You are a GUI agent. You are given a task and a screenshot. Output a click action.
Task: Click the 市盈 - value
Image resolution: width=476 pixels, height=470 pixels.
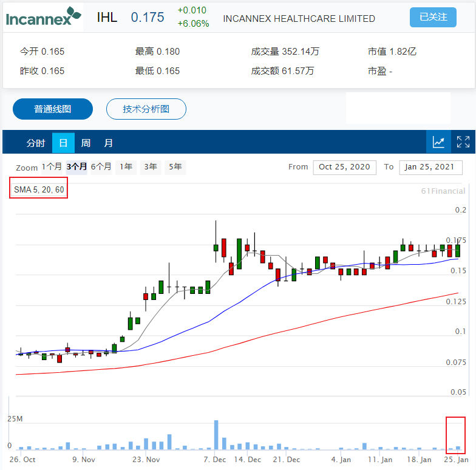point(380,71)
